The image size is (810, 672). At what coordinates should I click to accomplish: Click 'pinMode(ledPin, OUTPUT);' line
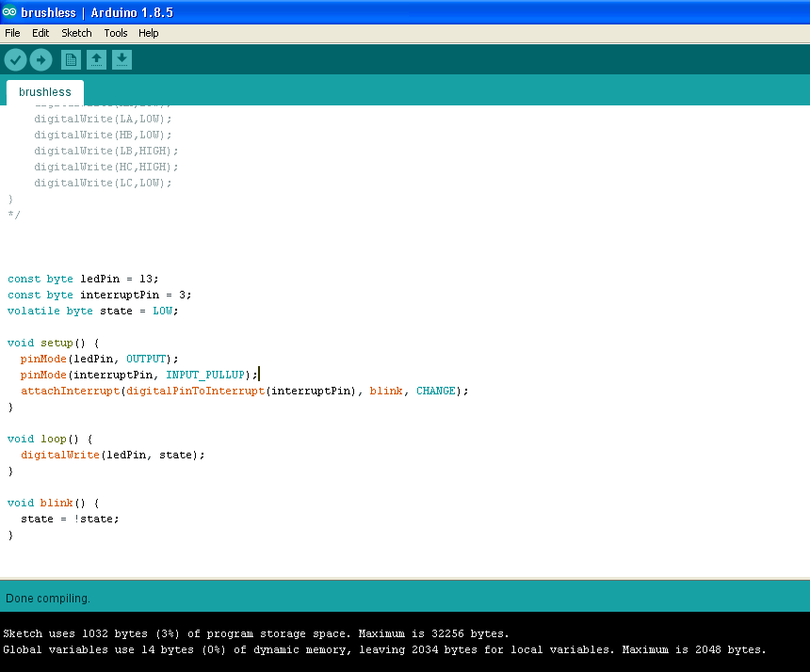(99, 359)
